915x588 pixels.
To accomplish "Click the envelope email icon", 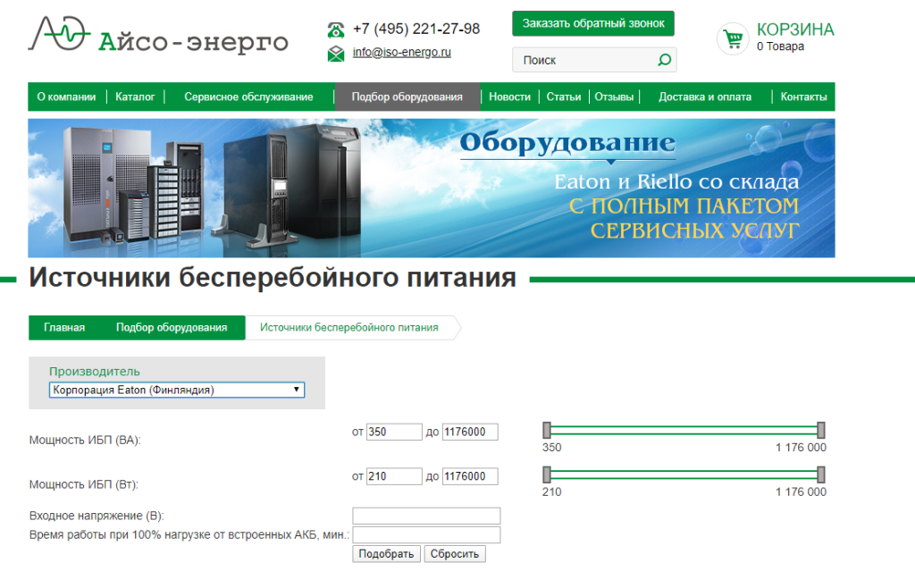I will tap(336, 54).
